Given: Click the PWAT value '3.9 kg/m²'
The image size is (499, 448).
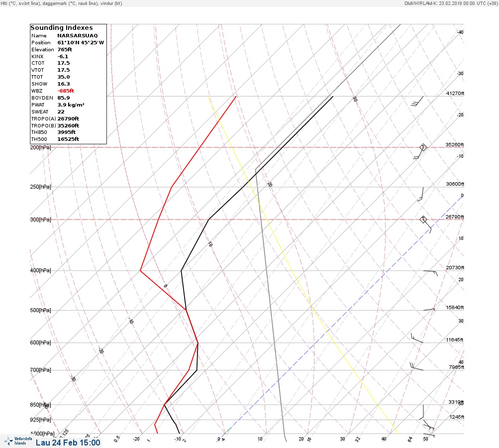Looking at the screenshot, I should 71,105.
